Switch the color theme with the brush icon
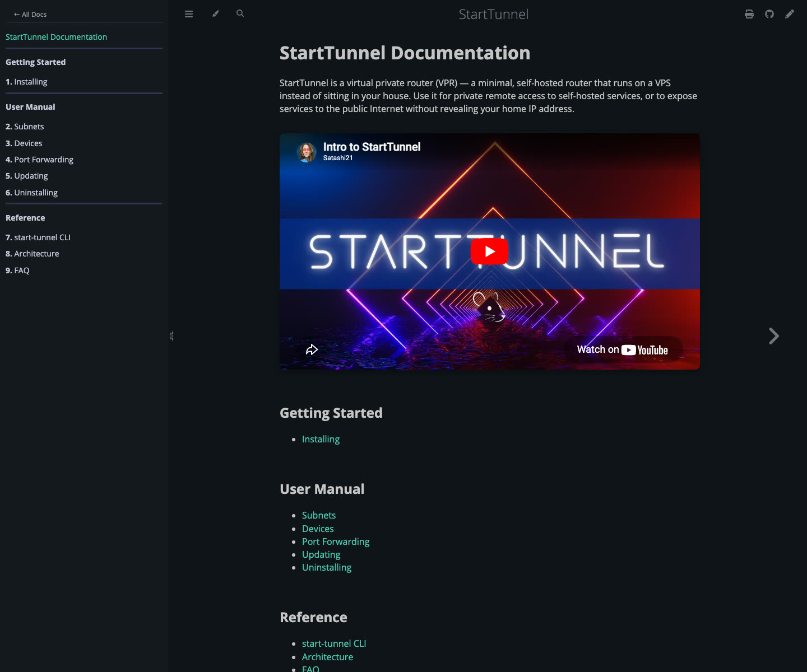Image resolution: width=807 pixels, height=672 pixels. (x=215, y=13)
